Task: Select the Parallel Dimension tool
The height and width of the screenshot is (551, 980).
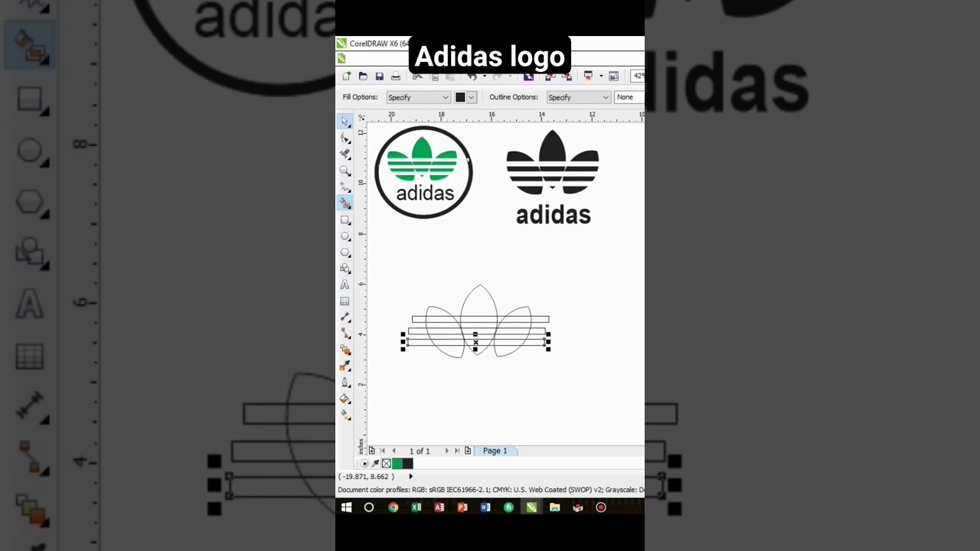Action: (x=345, y=317)
